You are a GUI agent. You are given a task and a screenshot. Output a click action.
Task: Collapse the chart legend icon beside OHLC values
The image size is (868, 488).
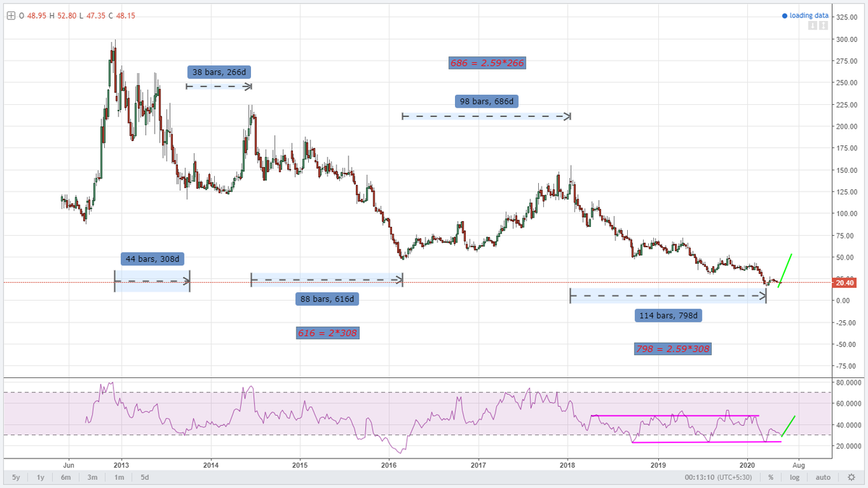click(x=10, y=15)
